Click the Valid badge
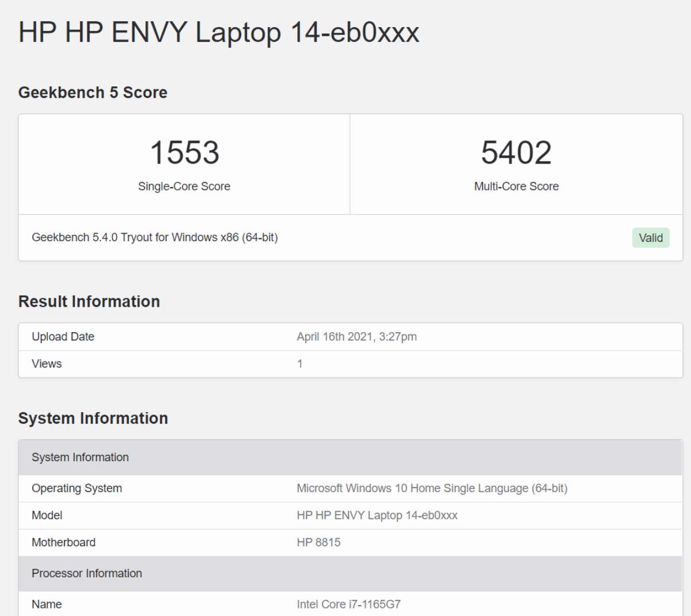 click(650, 238)
